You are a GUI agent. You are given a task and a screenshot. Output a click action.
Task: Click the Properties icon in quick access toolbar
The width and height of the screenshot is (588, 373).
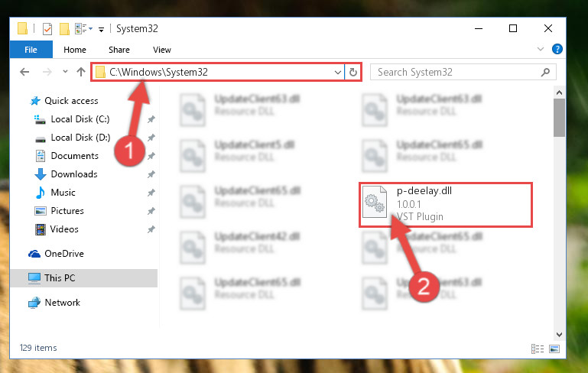point(47,29)
